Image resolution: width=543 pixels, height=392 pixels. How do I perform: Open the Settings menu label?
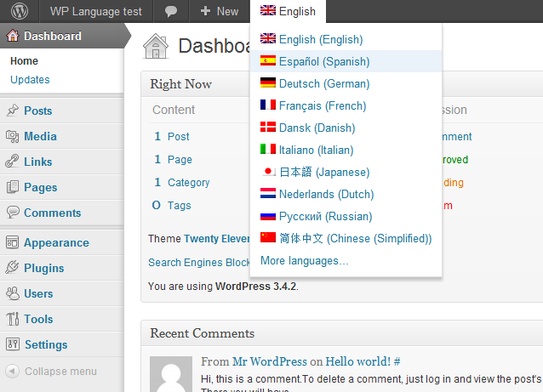(x=46, y=344)
